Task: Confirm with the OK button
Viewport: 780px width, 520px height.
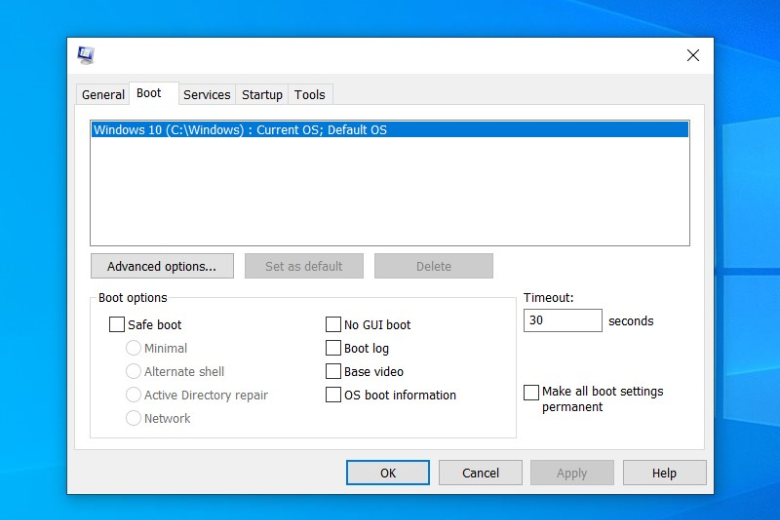Action: click(x=388, y=473)
